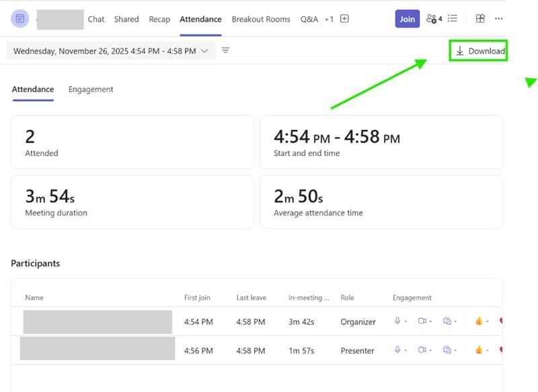Go to the Q&A tab

[309, 19]
